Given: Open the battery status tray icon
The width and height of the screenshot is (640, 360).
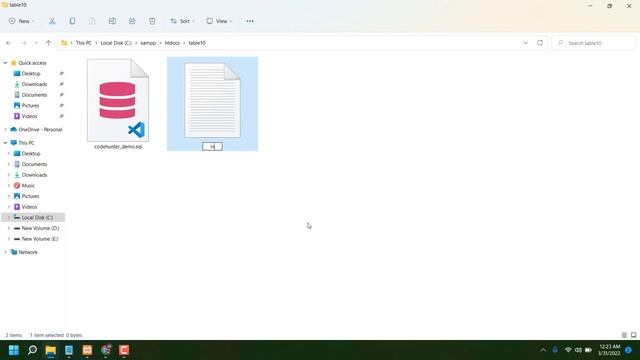Looking at the screenshot, I should pyautogui.click(x=588, y=350).
